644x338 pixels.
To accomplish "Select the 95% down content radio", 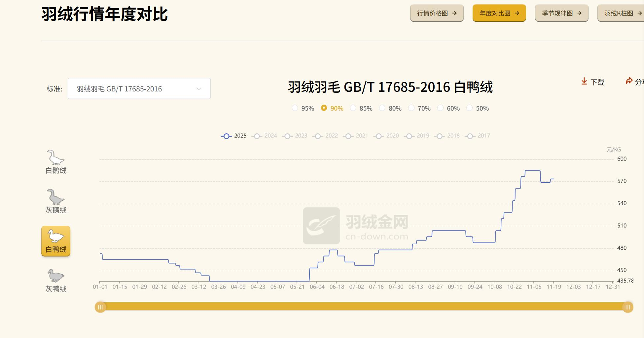I will click(x=295, y=108).
